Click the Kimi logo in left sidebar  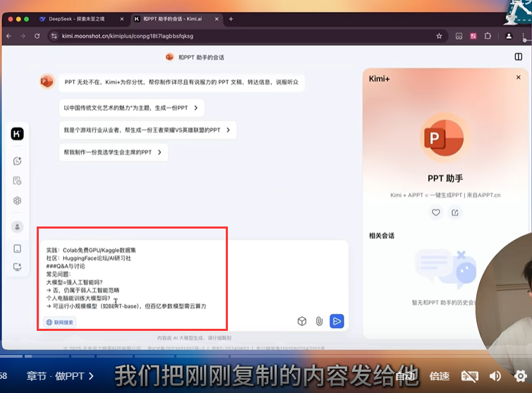pos(18,134)
